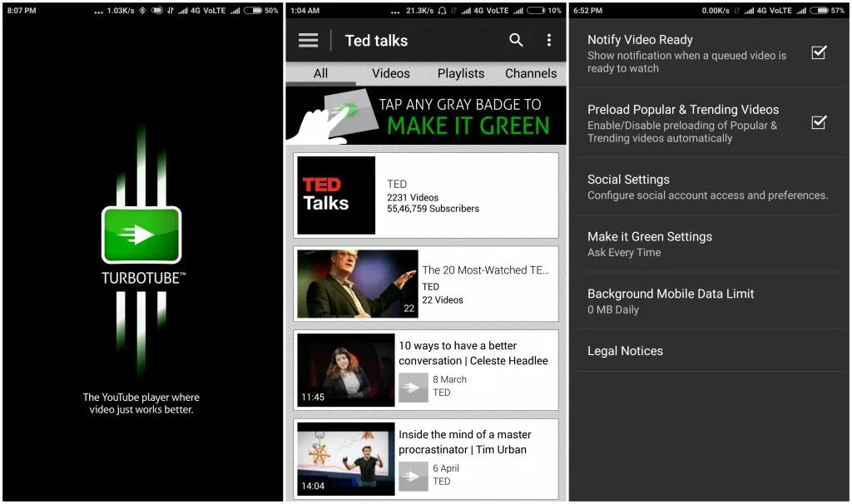Toggle Preload Popular & Trending Videos checkbox
Screen dimensions: 852x504
point(819,122)
